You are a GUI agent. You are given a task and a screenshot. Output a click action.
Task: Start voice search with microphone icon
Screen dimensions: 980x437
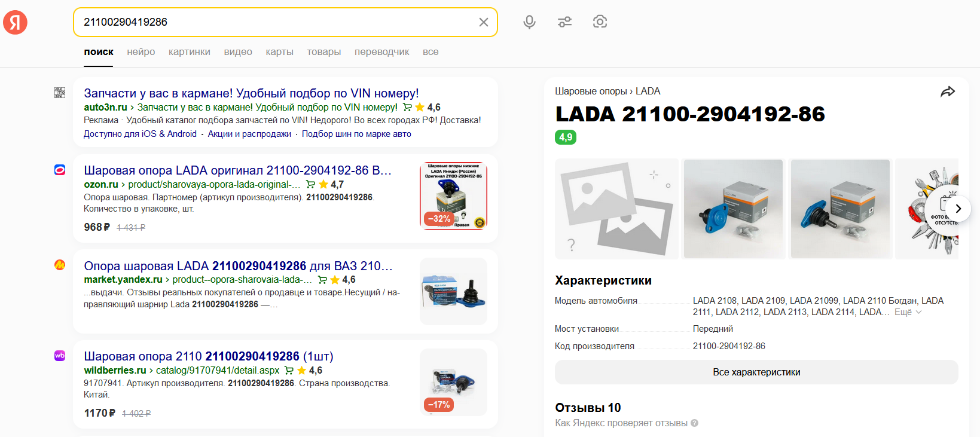tap(529, 22)
